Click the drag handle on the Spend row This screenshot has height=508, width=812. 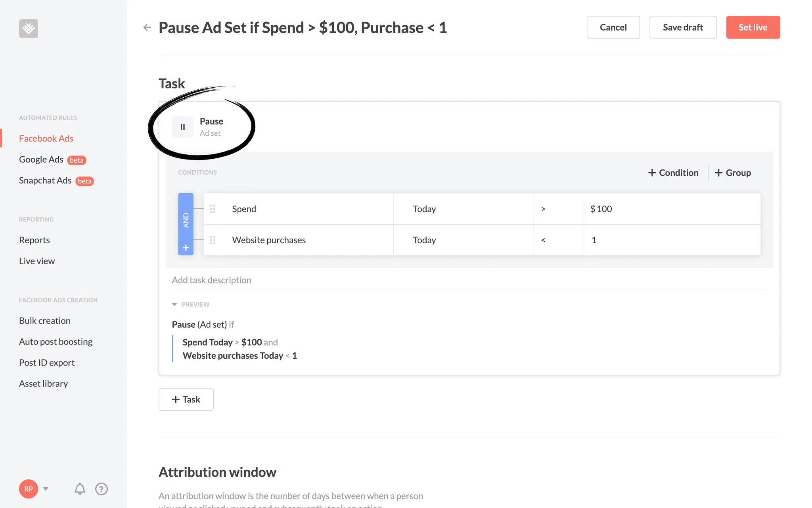[x=213, y=209]
